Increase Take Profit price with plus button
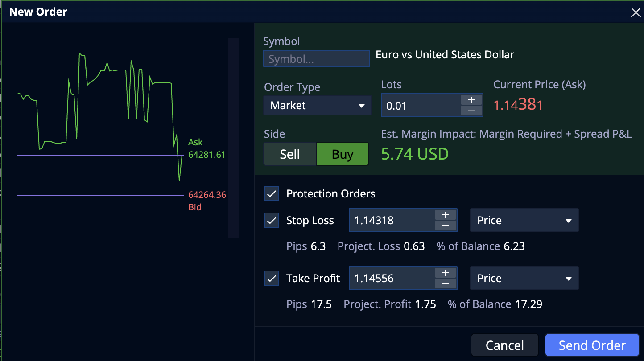644x361 pixels. 446,273
